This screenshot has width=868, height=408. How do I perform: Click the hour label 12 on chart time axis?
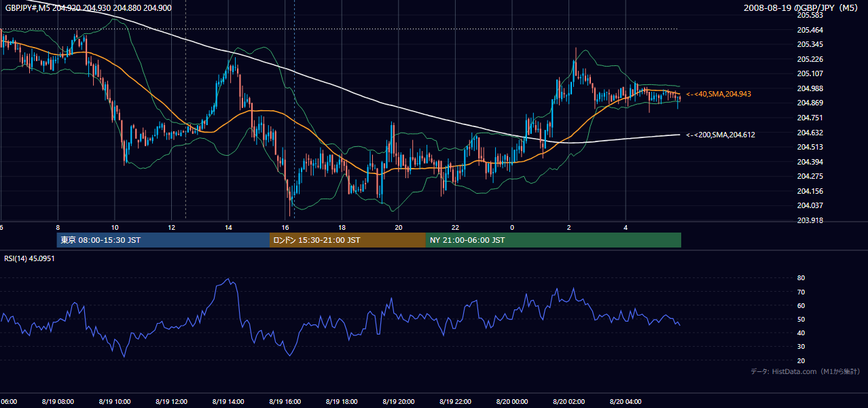[171, 228]
